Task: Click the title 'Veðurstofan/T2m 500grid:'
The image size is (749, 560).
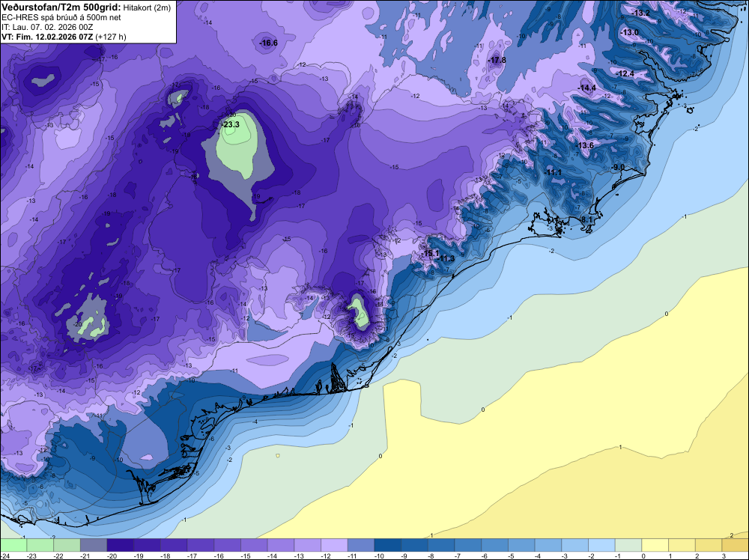Action: click(x=61, y=7)
